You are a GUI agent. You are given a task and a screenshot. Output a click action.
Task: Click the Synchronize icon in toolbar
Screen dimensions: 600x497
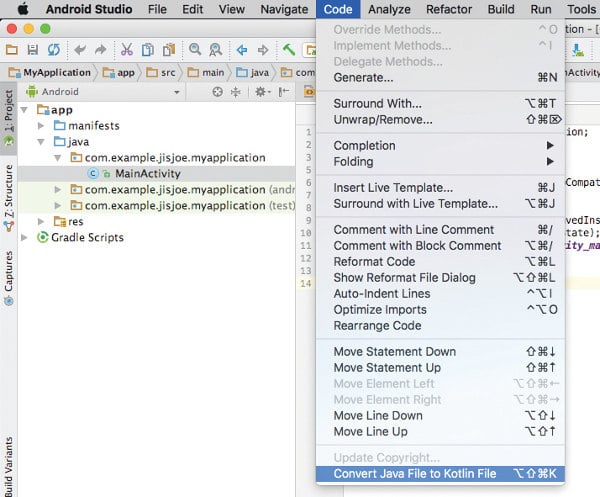(52, 49)
